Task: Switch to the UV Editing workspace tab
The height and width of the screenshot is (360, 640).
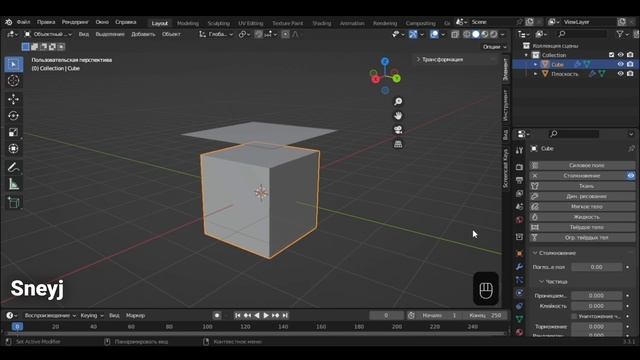Action: (251, 23)
